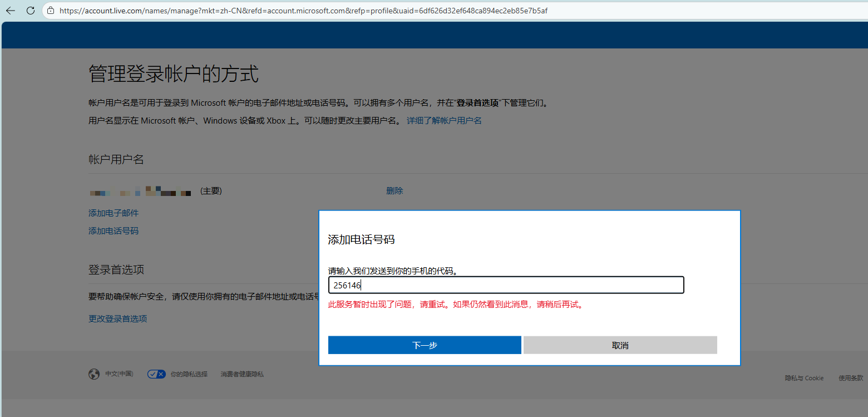Click the privacy choices check-and-cross icon
868x417 pixels.
[x=156, y=374]
